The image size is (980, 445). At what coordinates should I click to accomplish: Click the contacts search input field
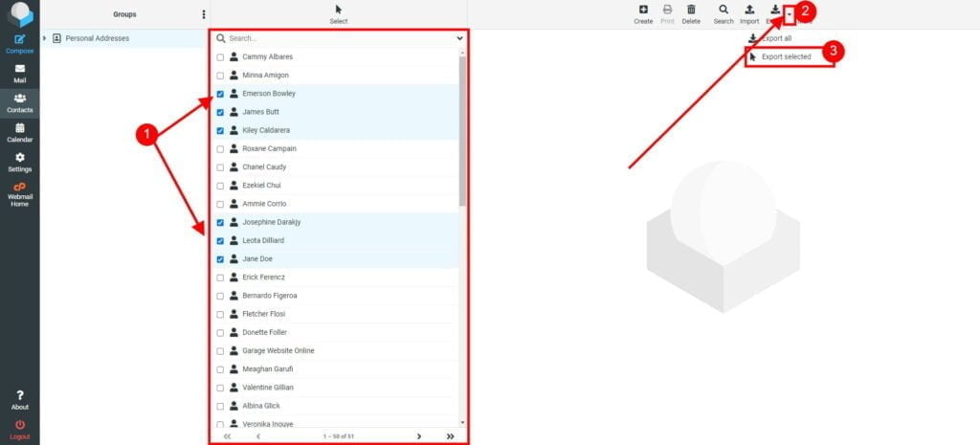point(341,38)
